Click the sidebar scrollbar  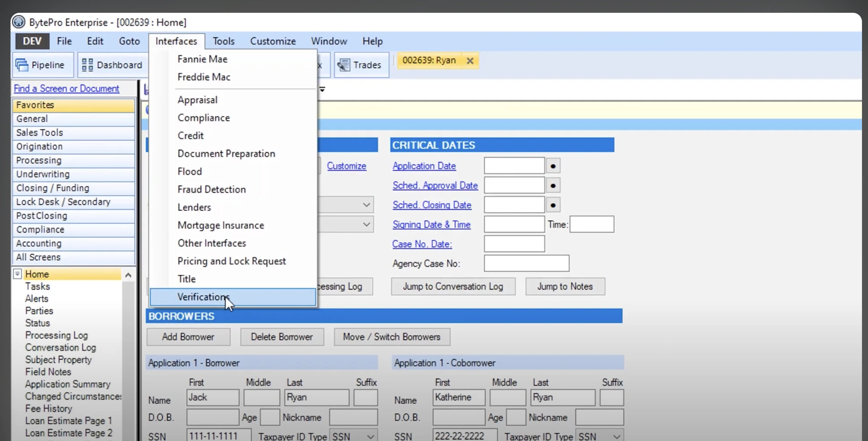(x=128, y=275)
